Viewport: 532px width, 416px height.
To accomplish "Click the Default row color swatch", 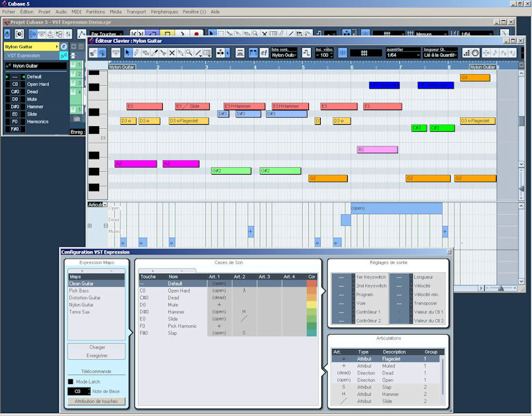I will (x=312, y=284).
